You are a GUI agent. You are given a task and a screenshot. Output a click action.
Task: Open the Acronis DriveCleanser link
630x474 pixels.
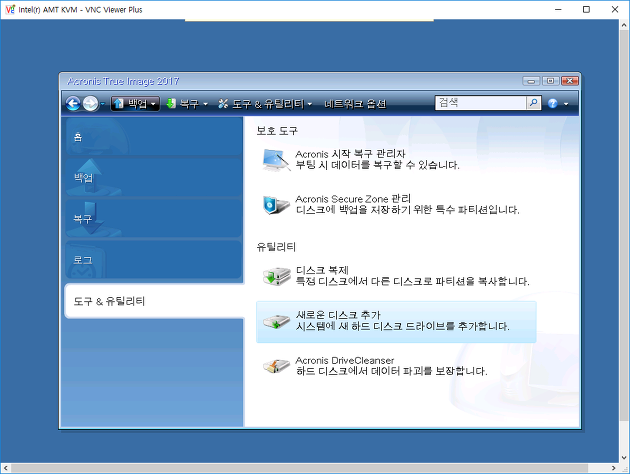(345, 360)
